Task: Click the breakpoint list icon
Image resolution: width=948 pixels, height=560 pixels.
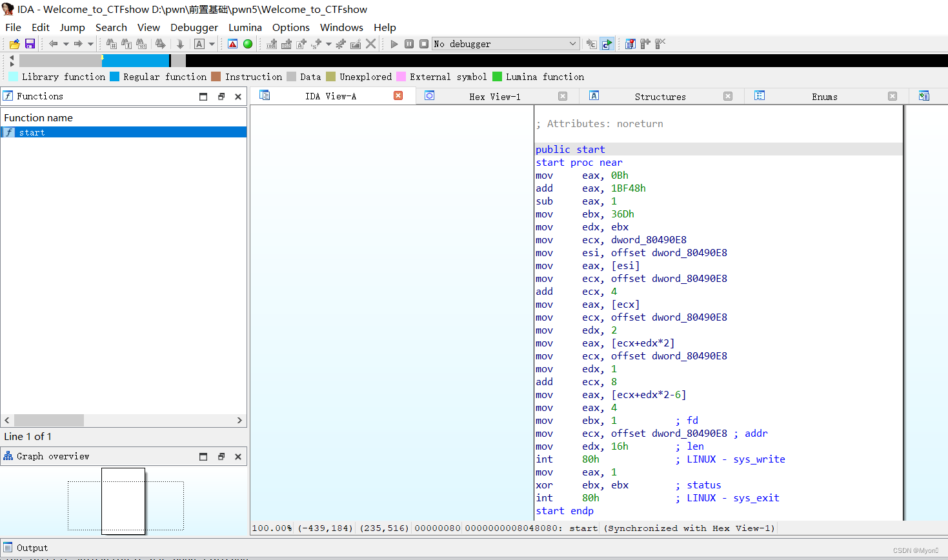Action: (x=630, y=44)
